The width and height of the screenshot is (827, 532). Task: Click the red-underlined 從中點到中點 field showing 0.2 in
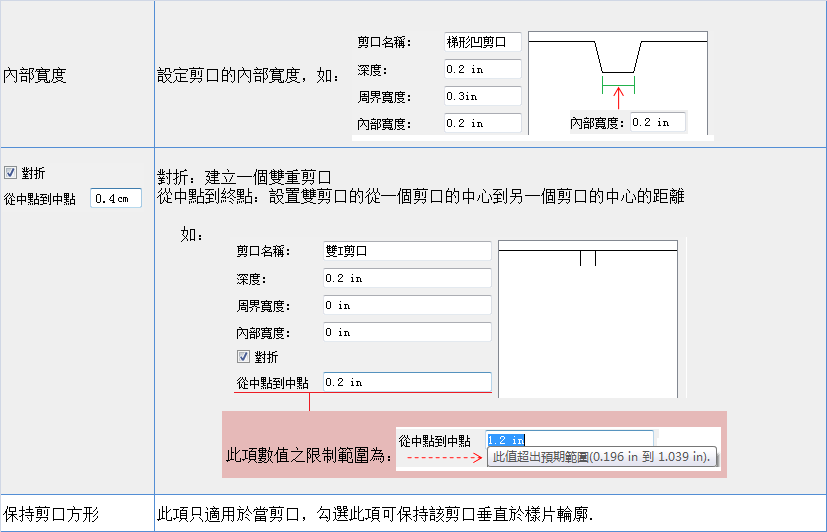(x=406, y=382)
